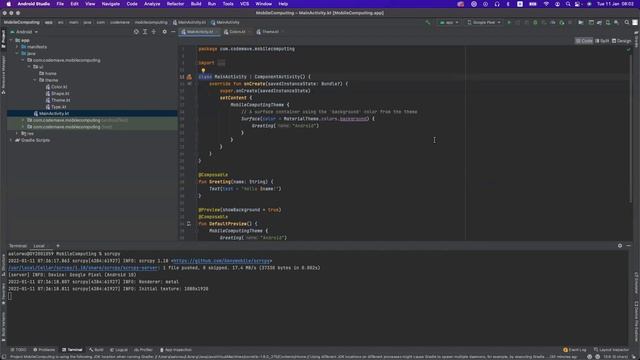Viewport: 640px width, 360px height.
Task: Open the github.com scrcpy link in terminal
Action: [222, 261]
